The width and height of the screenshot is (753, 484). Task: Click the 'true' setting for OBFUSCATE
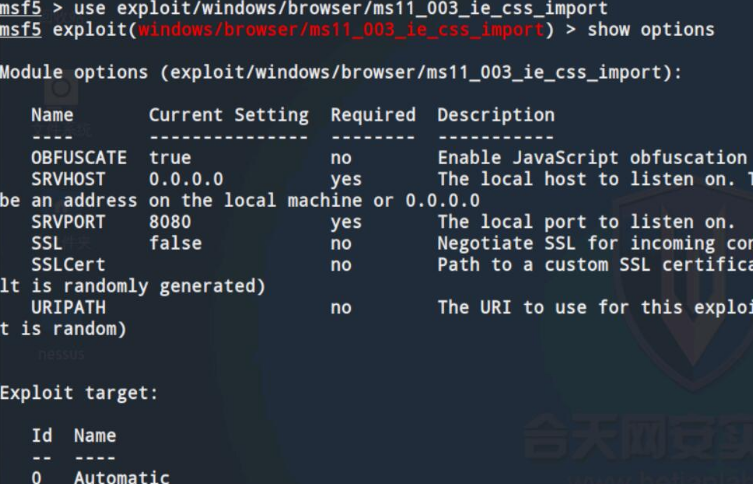[x=170, y=158]
